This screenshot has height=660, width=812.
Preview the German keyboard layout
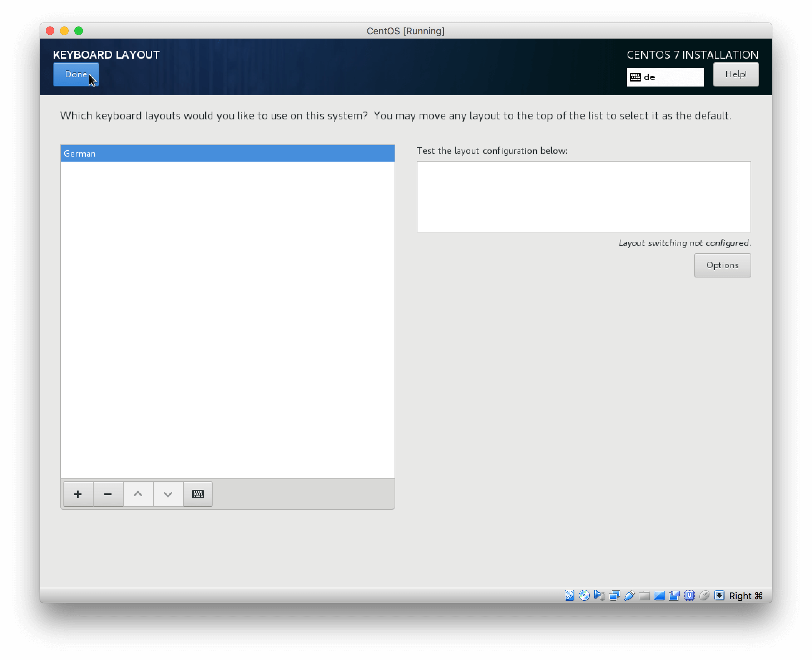[x=198, y=494]
